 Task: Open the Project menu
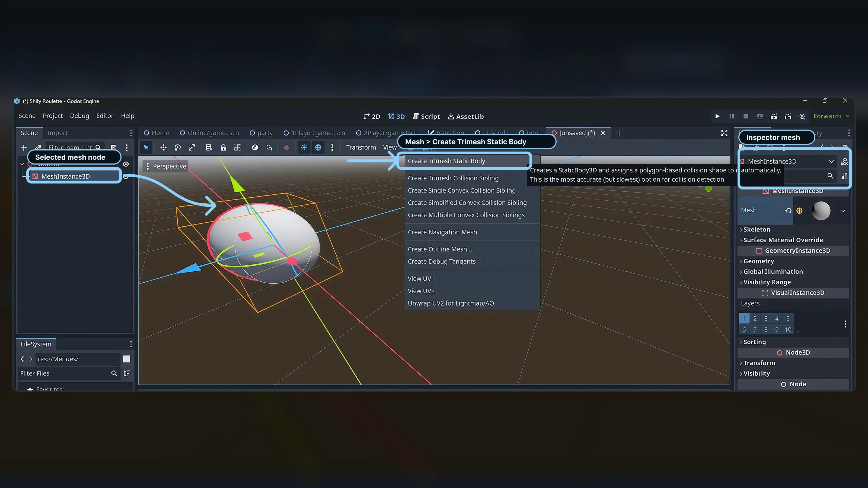pos(53,115)
